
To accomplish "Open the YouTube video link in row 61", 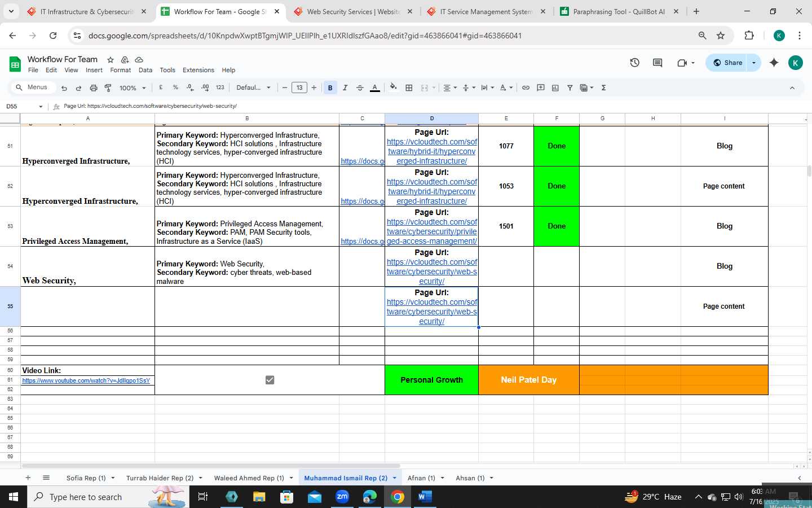I will point(86,380).
